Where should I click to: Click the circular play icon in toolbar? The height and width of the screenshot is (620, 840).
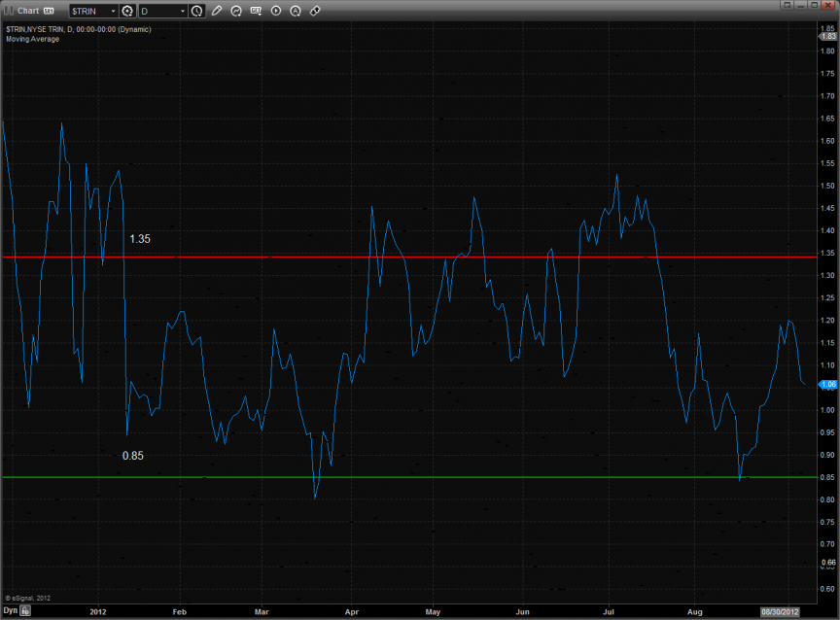(275, 11)
